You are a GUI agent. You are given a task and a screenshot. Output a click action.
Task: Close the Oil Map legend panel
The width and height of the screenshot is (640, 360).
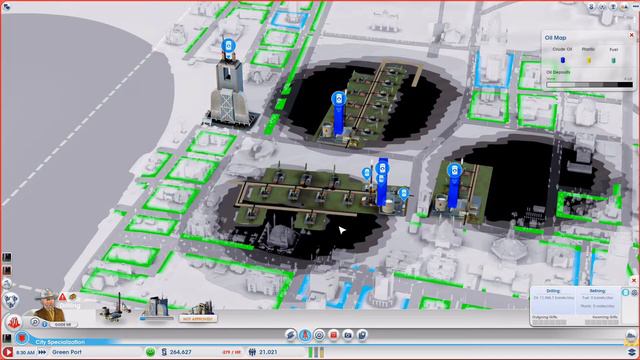point(631,35)
